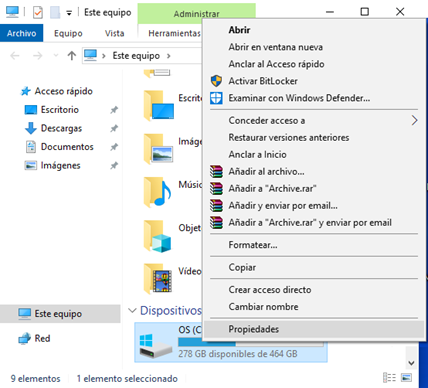Screen dimensions: 428x388
Task: Click the Properties checkmark icon in title bar
Action: pos(38,13)
